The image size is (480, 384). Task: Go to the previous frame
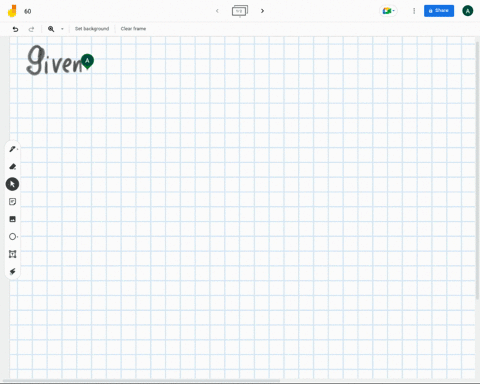click(x=217, y=11)
